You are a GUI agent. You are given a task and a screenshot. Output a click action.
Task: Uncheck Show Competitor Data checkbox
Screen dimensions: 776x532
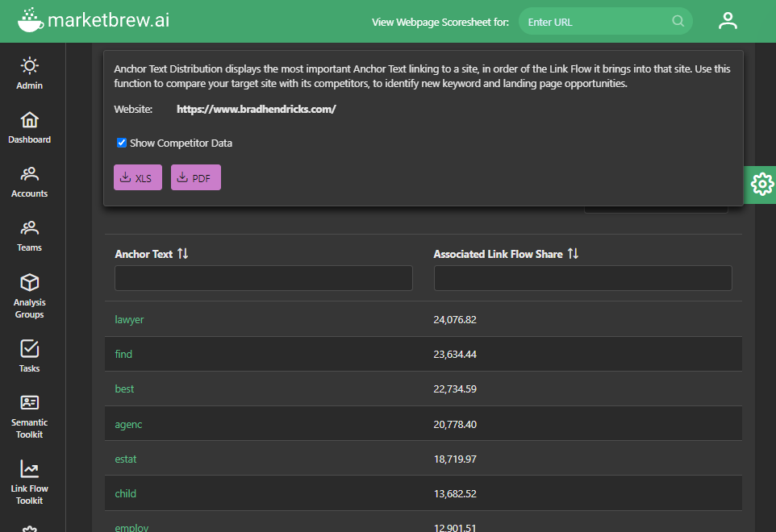(x=122, y=143)
